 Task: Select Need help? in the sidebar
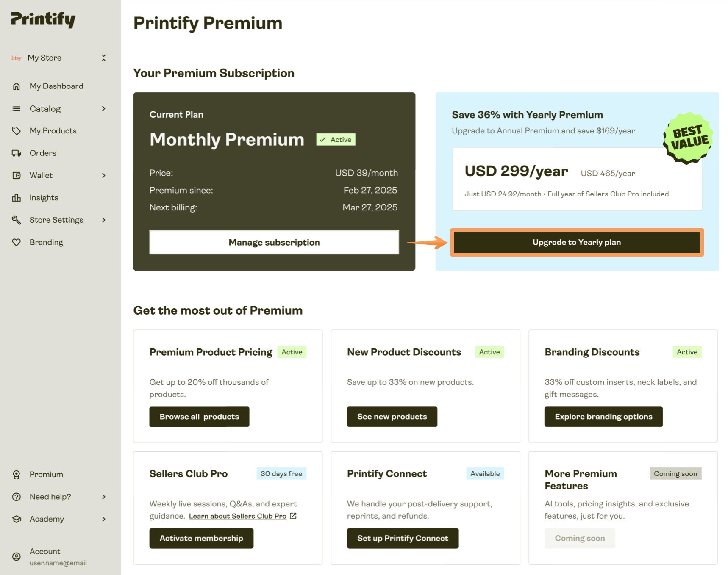click(50, 496)
